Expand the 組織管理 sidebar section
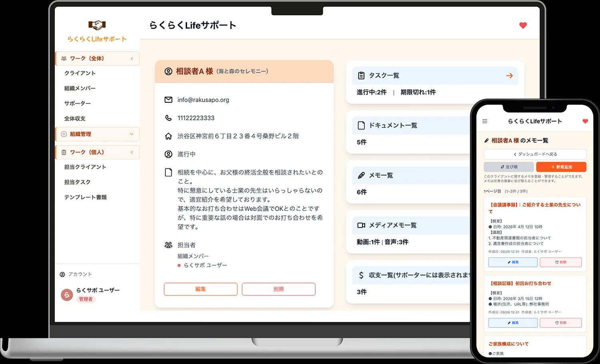This screenshot has width=600, height=364. pos(132,134)
